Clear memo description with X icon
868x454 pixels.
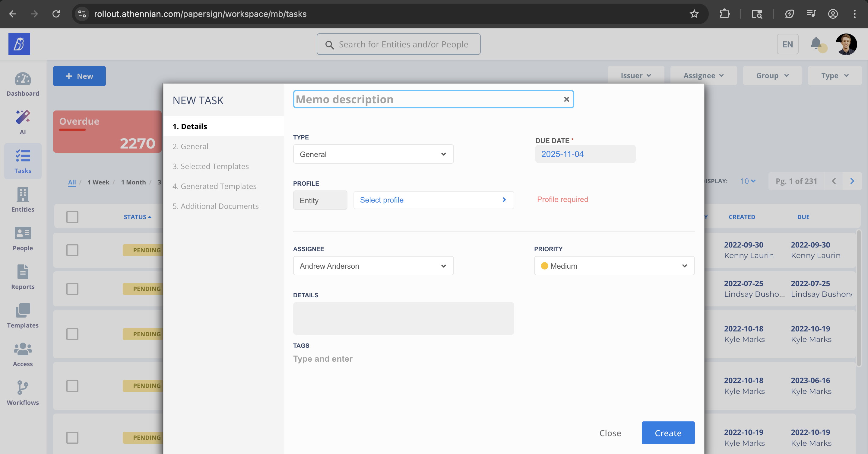pyautogui.click(x=566, y=99)
